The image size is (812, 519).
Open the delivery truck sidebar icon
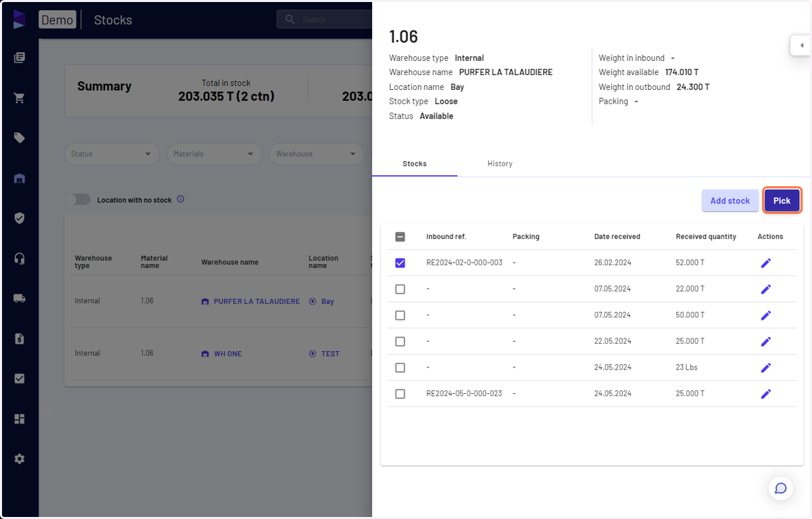(x=19, y=298)
